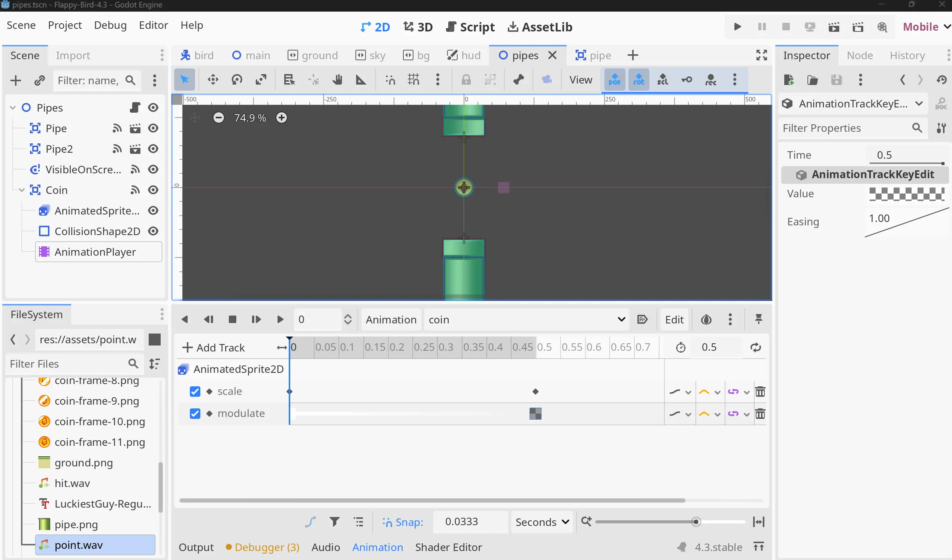Screen dimensions: 952x560
Task: Open the animation onion skinning icon
Action: pyautogui.click(x=706, y=320)
